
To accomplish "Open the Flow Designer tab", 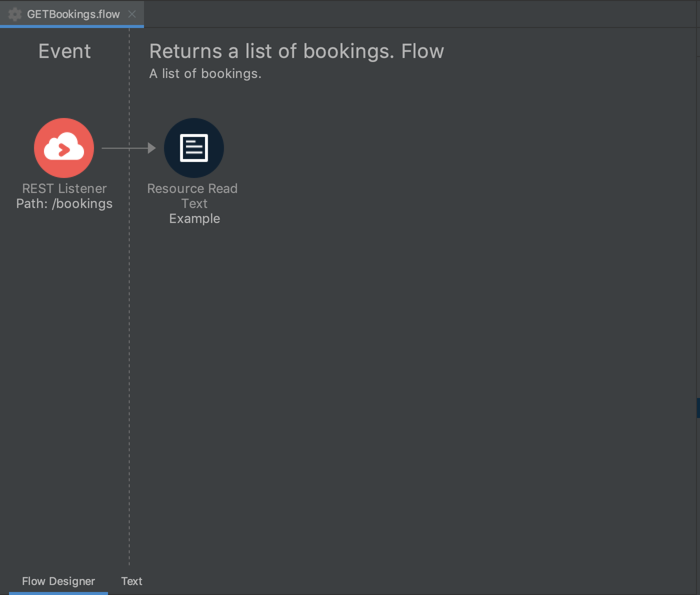I will click(58, 581).
